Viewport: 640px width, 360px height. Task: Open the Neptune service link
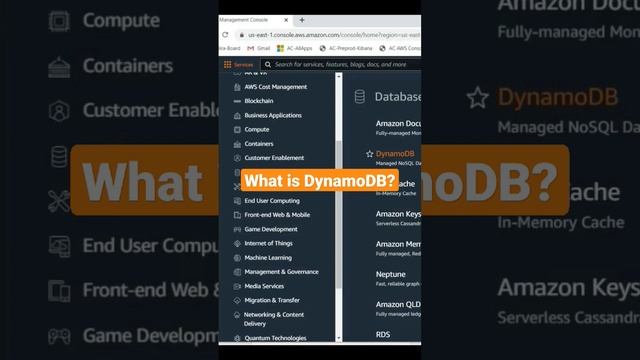click(x=391, y=274)
